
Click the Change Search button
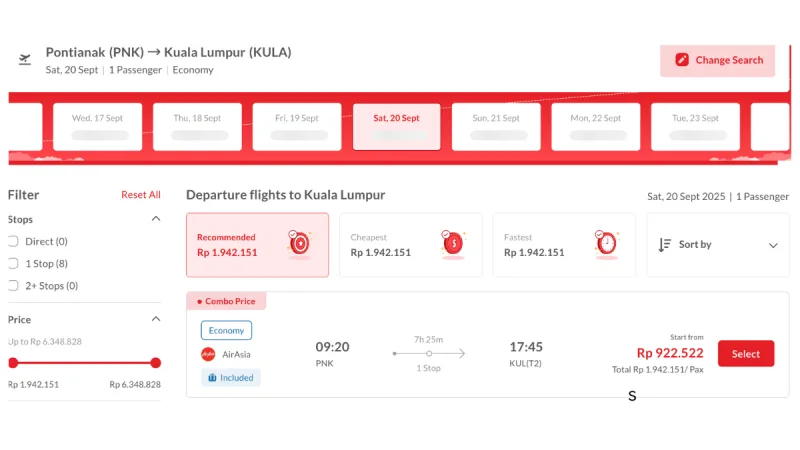pyautogui.click(x=717, y=60)
